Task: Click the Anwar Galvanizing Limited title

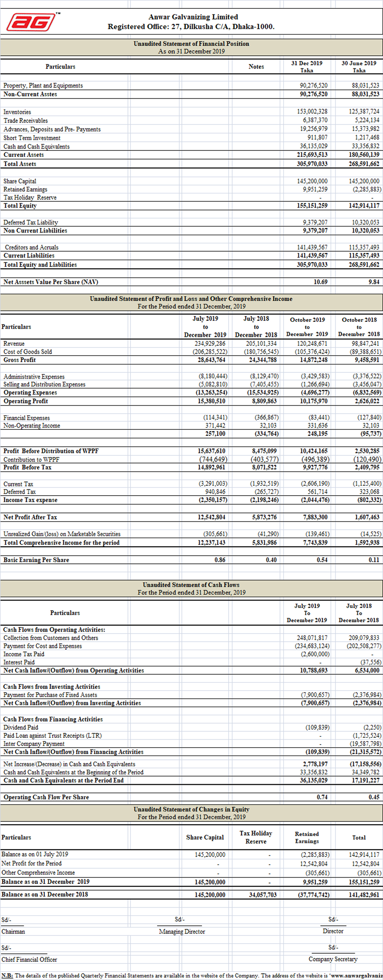Action: pyautogui.click(x=193, y=17)
